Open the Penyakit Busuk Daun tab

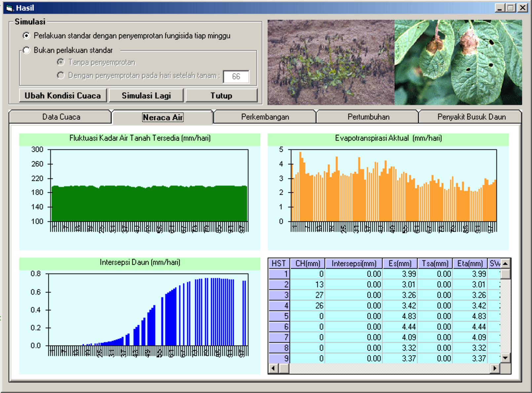[x=471, y=117]
